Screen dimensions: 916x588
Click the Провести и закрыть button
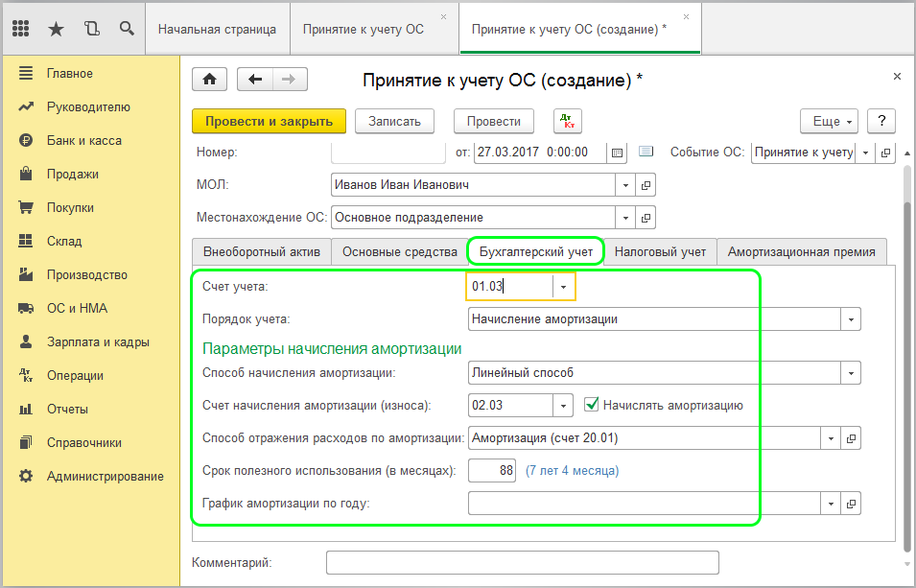click(269, 121)
